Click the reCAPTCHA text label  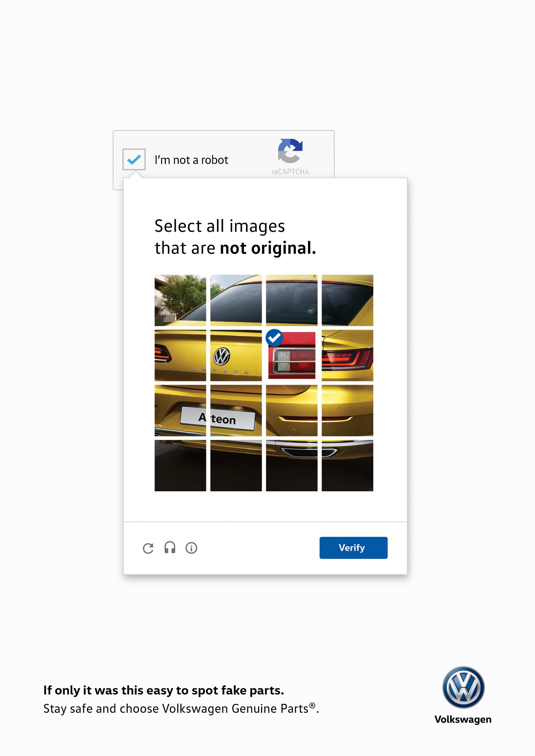point(290,172)
